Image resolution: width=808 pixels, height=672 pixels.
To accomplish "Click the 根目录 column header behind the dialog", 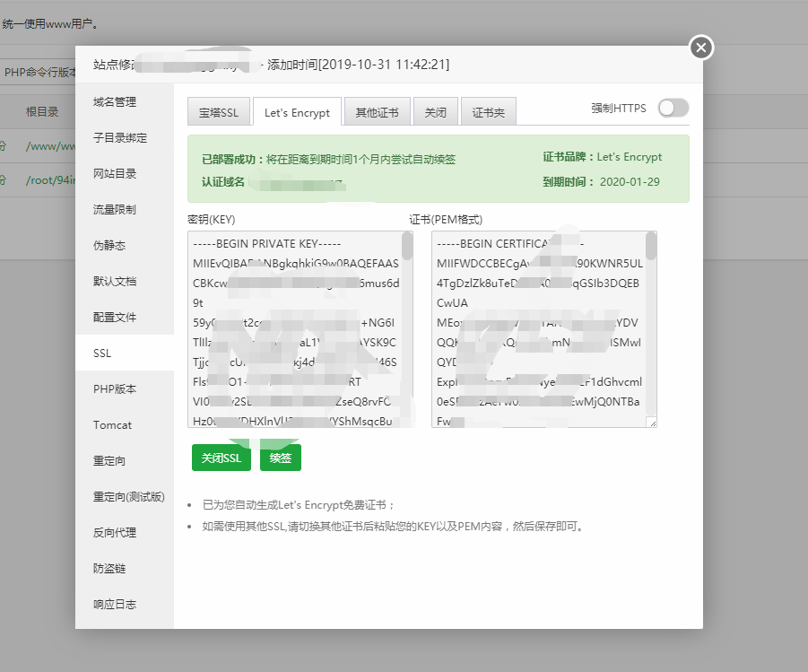I will (x=42, y=111).
